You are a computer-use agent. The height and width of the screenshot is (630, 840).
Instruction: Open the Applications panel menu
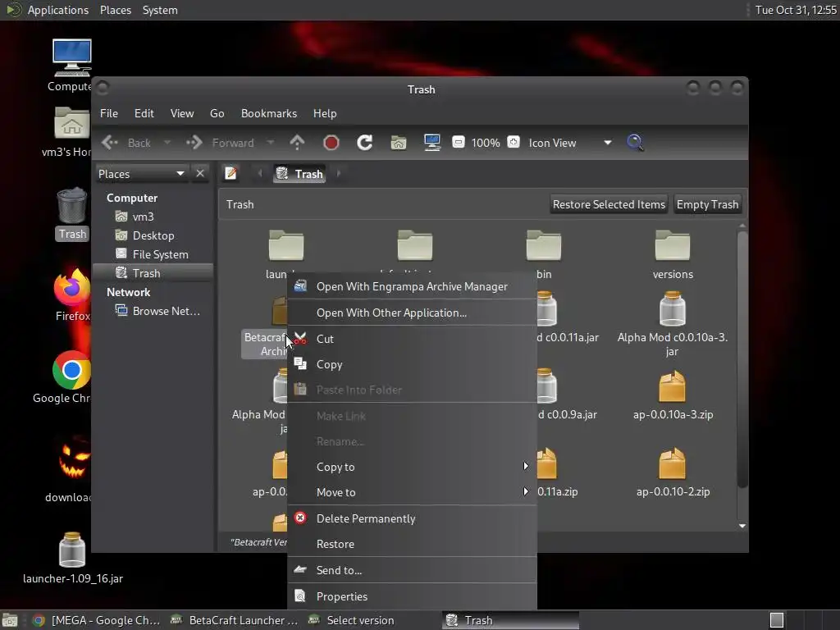click(58, 10)
